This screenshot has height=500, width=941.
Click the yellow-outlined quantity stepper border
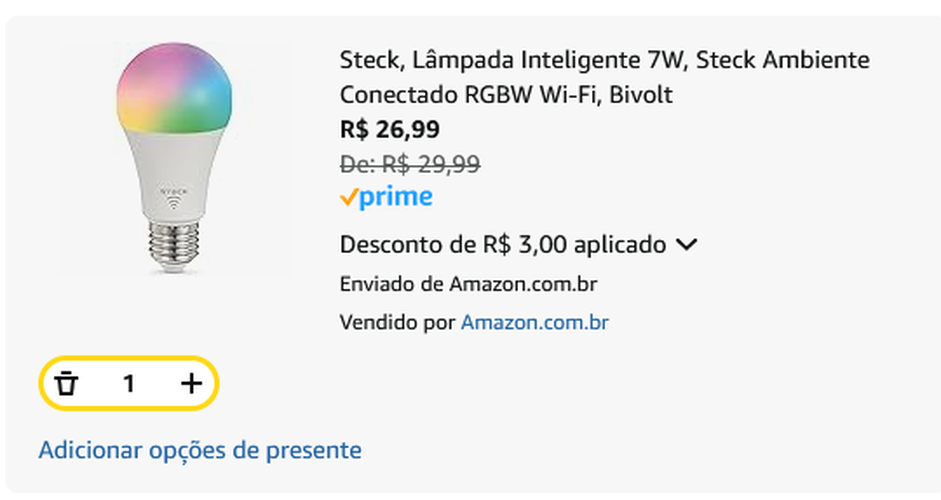tap(129, 359)
